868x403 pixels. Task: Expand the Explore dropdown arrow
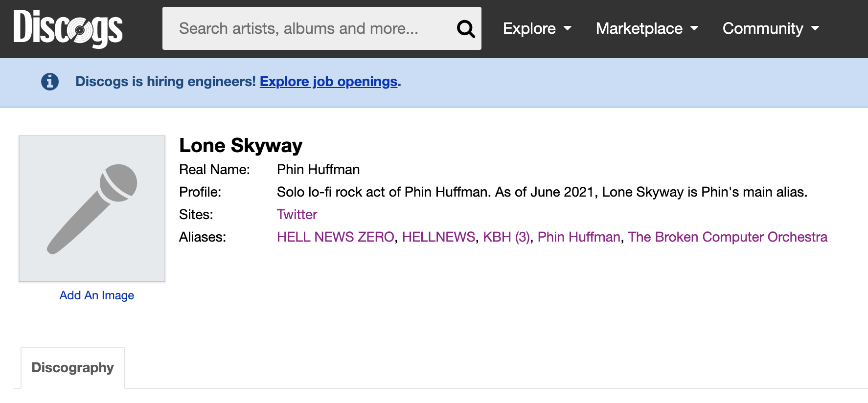pos(568,28)
